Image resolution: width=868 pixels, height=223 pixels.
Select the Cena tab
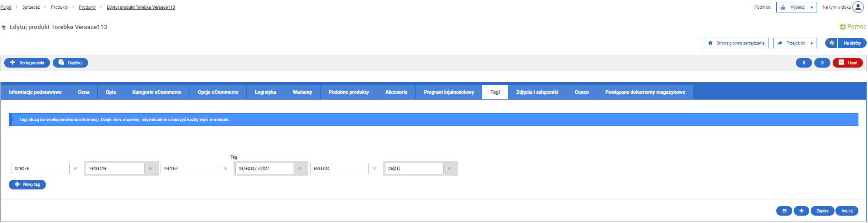(x=83, y=92)
